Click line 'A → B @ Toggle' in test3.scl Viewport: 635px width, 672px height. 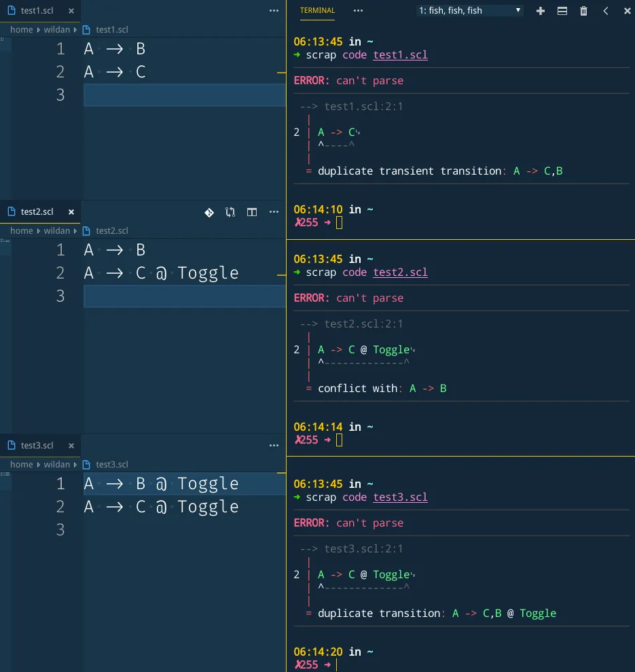tap(161, 484)
